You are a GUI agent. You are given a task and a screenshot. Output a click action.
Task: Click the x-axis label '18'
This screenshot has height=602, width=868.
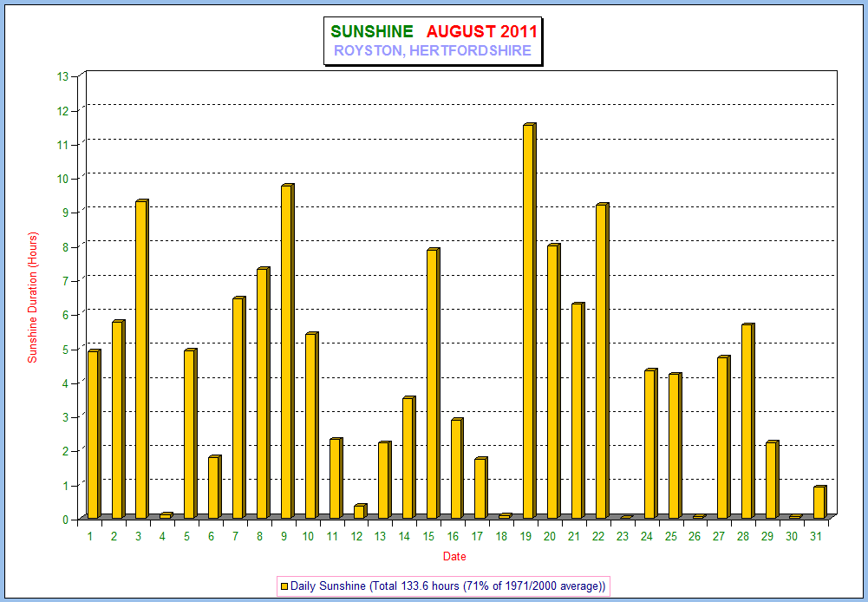click(x=501, y=536)
